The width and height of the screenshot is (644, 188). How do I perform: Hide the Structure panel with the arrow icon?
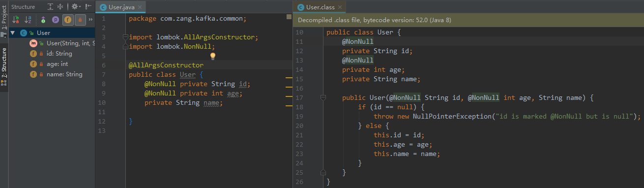[88, 7]
